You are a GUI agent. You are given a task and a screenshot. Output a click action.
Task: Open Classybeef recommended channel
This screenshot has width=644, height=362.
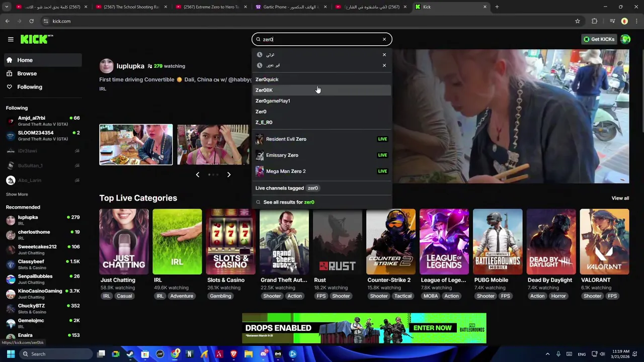coord(42,264)
